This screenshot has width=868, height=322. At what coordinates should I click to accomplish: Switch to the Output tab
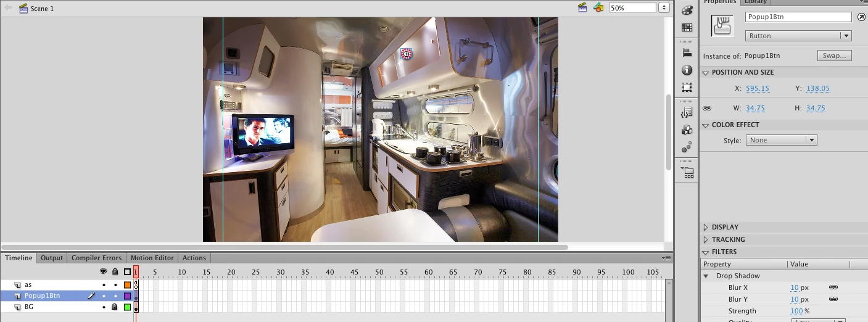52,258
